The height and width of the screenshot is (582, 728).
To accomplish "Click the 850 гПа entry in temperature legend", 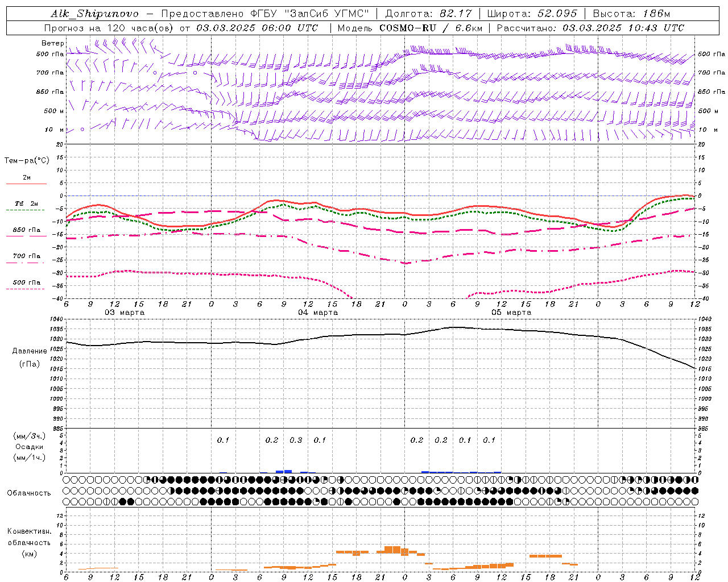I will (x=27, y=230).
